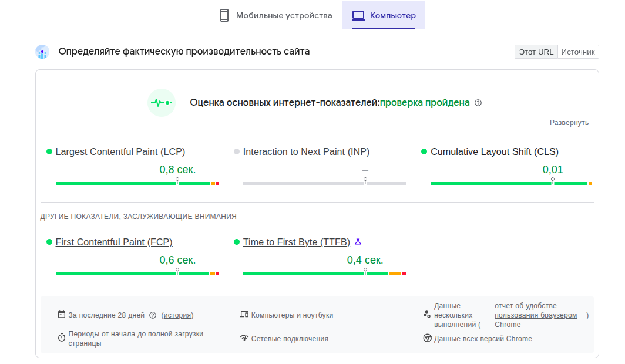Select the Источник toggle option
The height and width of the screenshot is (364, 625).
click(578, 52)
